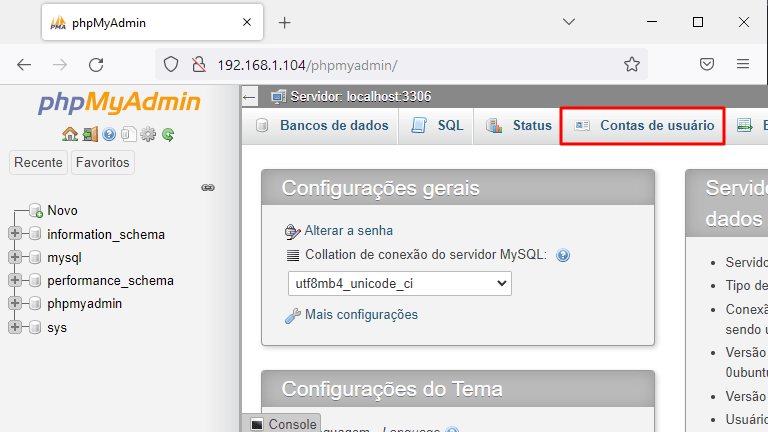The image size is (768, 432).
Task: Open navigation panel settings gear
Action: pos(148,134)
